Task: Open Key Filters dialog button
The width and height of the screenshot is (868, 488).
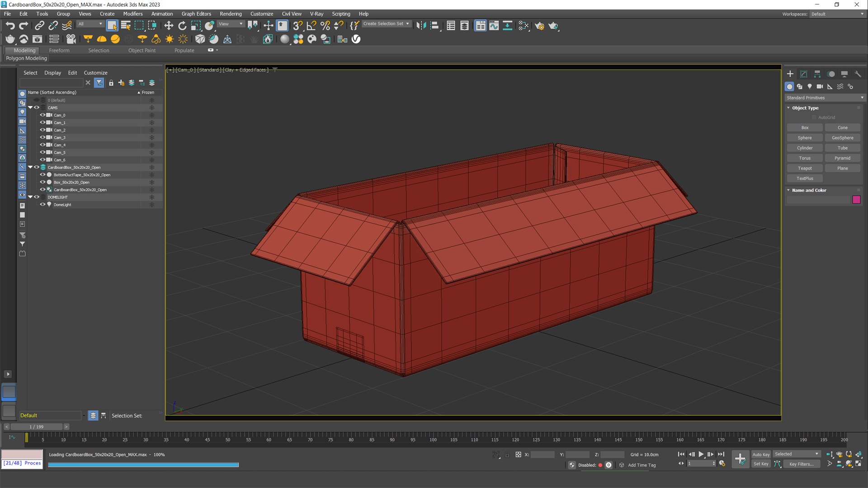Action: pos(801,464)
